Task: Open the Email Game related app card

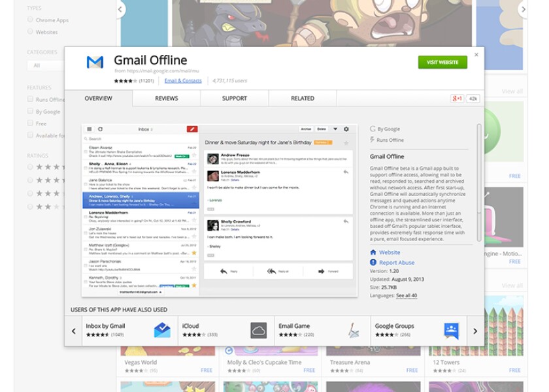Action: click(x=322, y=331)
